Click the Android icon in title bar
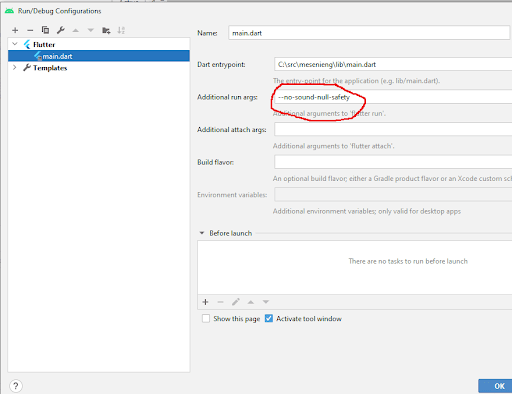This screenshot has height=398, width=512. coord(9,11)
